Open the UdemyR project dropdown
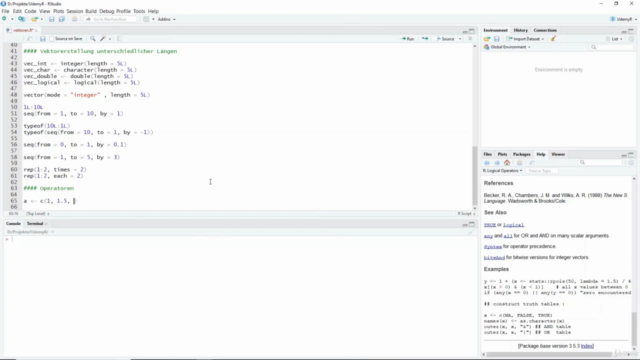The height and width of the screenshot is (360, 640). [623, 19]
